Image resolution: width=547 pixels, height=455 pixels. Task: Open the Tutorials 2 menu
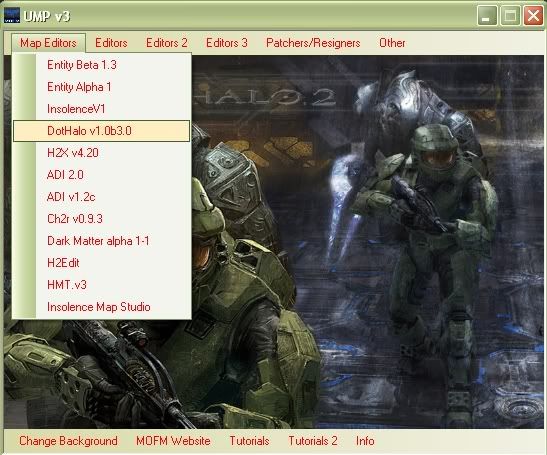(313, 441)
